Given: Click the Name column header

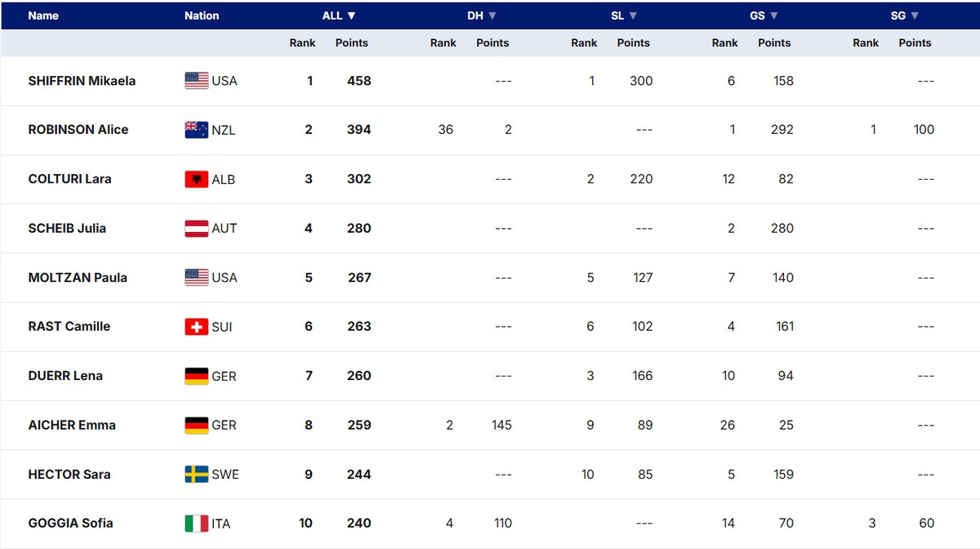Looking at the screenshot, I should pos(43,16).
